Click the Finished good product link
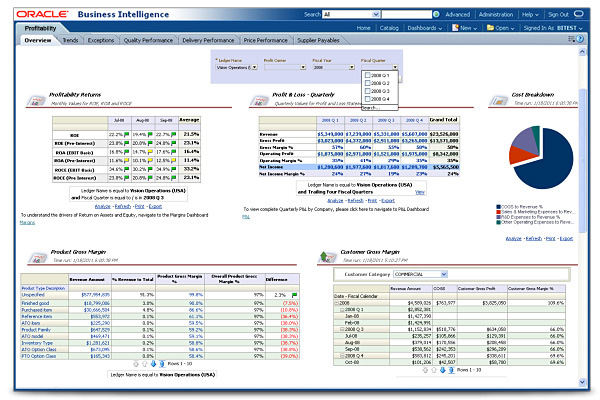The width and height of the screenshot is (600, 400). [x=35, y=303]
